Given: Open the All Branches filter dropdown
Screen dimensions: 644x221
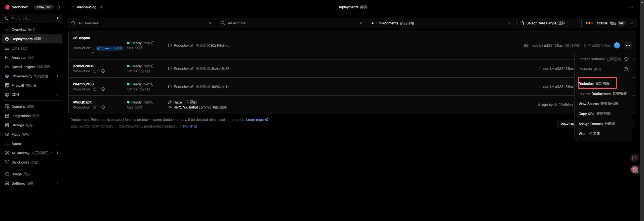Looking at the screenshot, I should [142, 23].
